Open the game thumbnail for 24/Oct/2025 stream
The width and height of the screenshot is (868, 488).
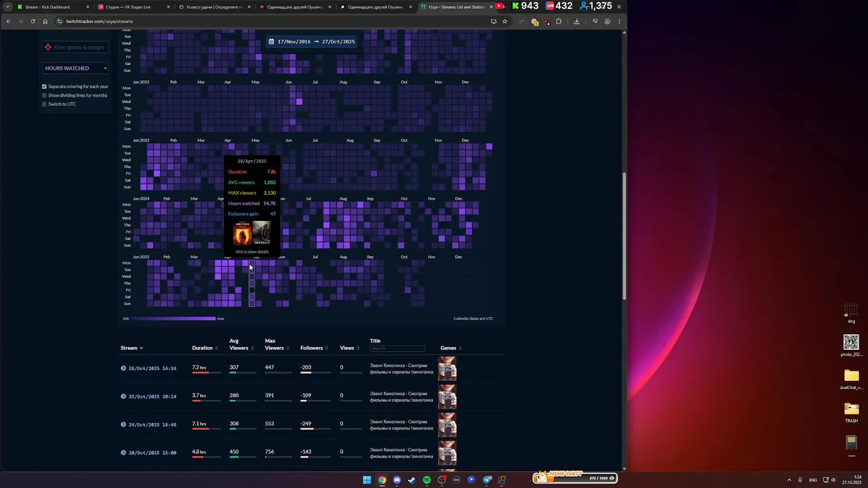pos(447,424)
